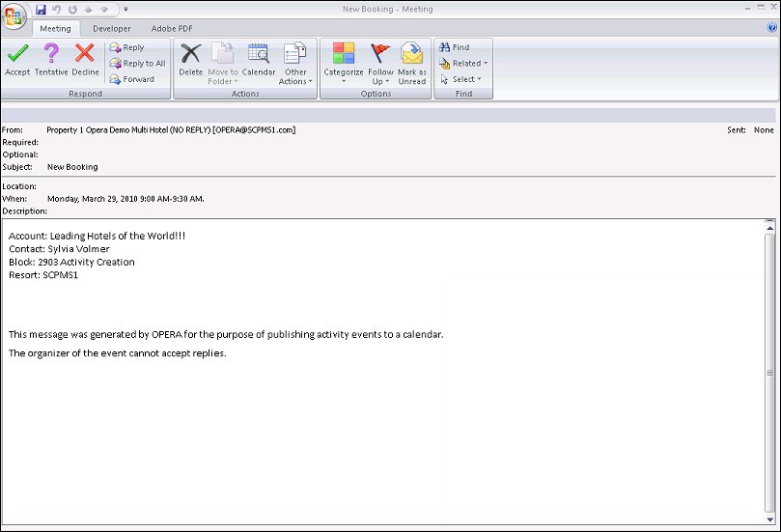Screen dimensions: 781x532
Task: Click the Resort: SCPMS1 line
Action: click(x=43, y=275)
